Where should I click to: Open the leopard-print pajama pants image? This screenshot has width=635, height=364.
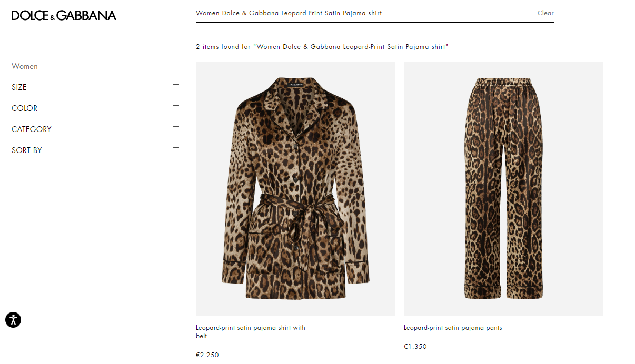point(503,188)
